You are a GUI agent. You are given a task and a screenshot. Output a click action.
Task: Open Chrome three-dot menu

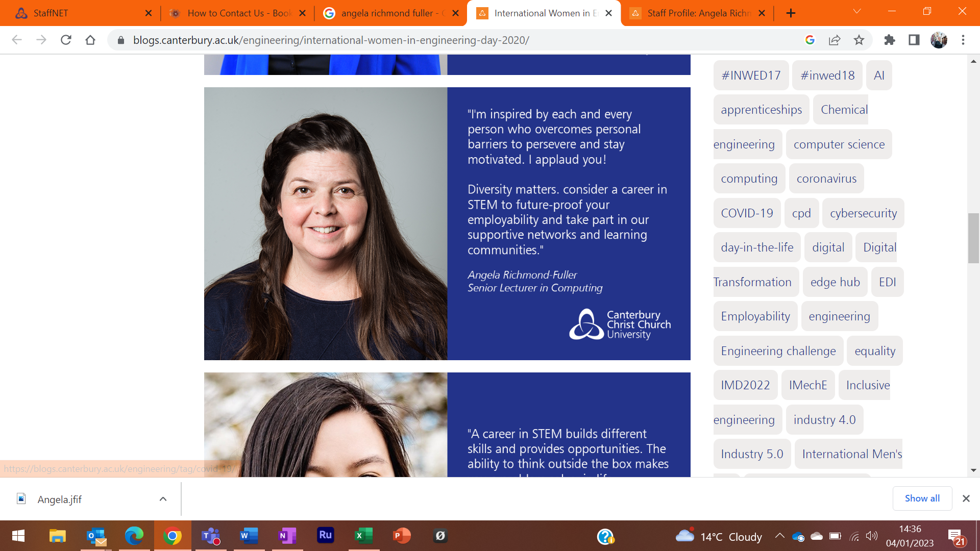(x=963, y=40)
